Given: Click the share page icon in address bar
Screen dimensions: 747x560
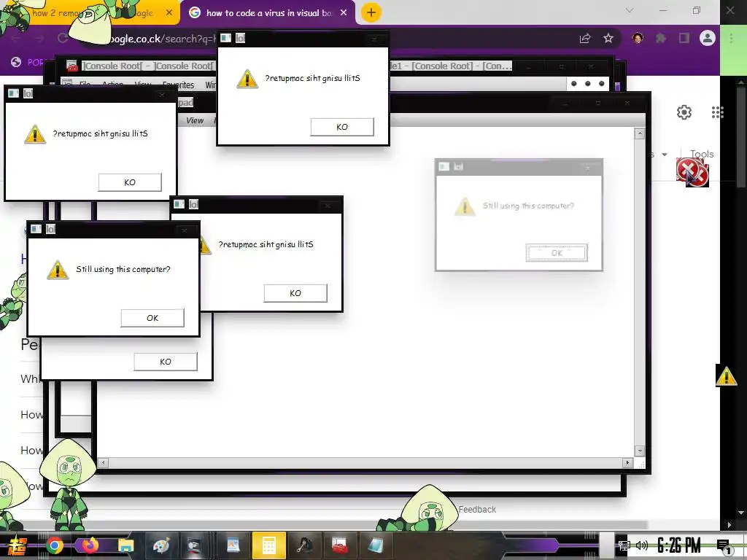Looking at the screenshot, I should (585, 38).
